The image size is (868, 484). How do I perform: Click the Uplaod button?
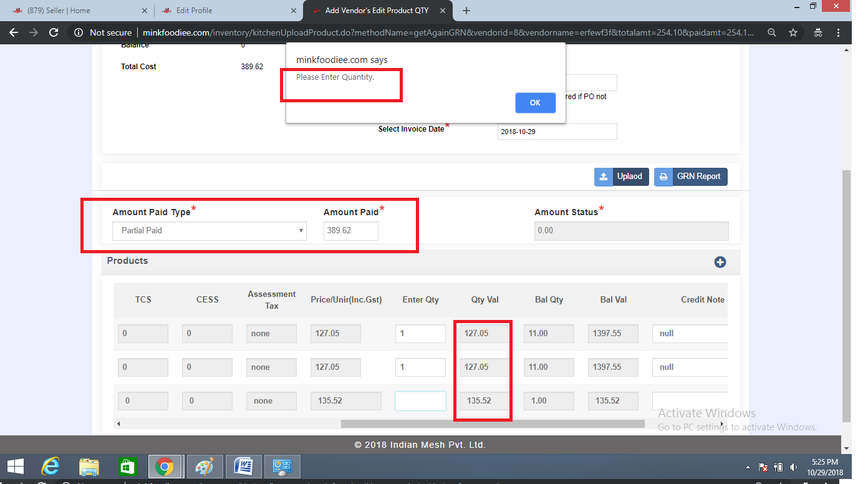tap(622, 177)
